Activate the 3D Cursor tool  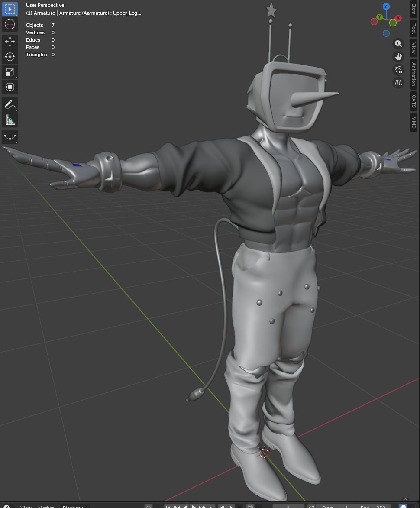tap(10, 24)
